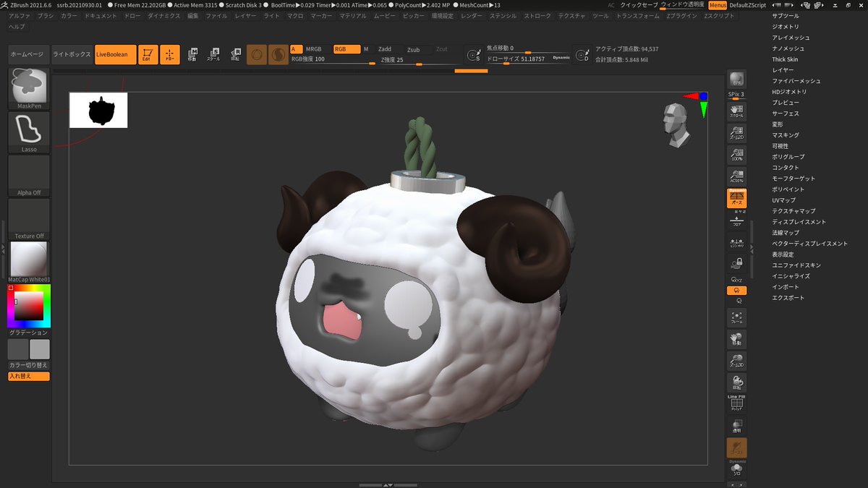Expand the Geometry (ジオメトリ) section
Viewport: 868px width, 488px height.
coord(786,26)
